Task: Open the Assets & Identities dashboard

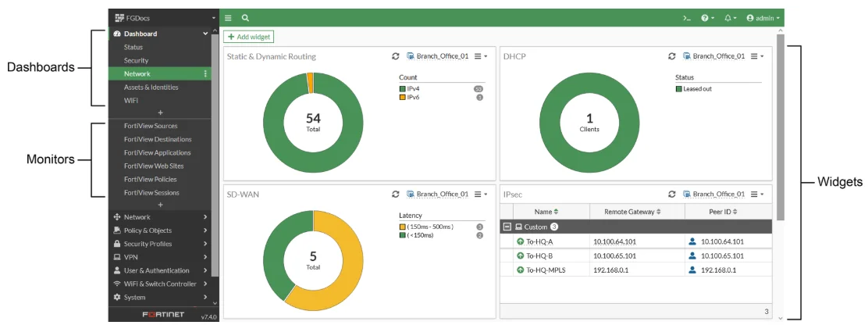Action: [x=151, y=87]
